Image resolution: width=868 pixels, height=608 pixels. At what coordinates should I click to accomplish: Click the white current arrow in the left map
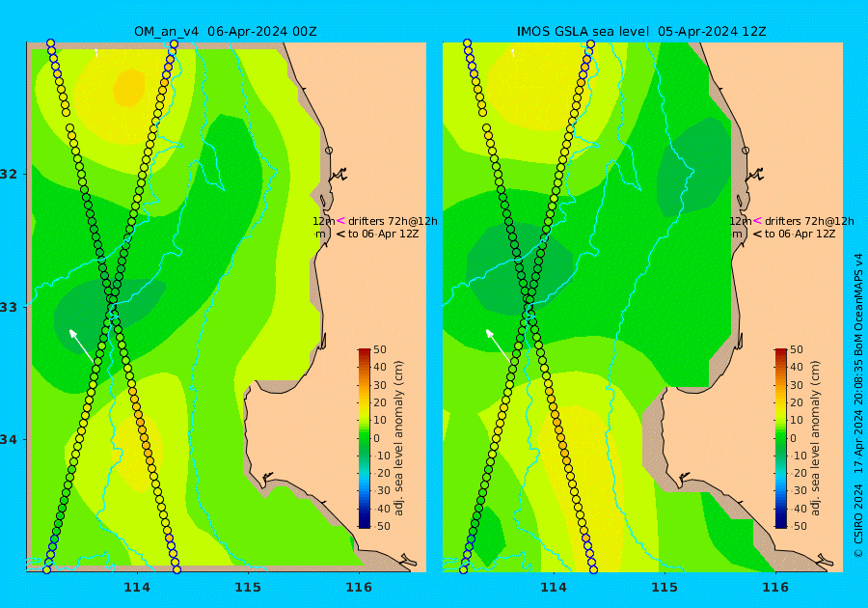point(81,346)
